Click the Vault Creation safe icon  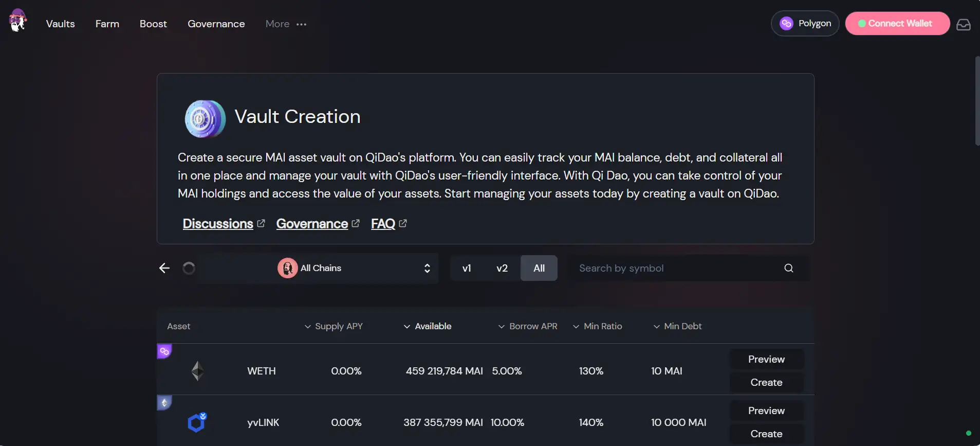pyautogui.click(x=205, y=118)
